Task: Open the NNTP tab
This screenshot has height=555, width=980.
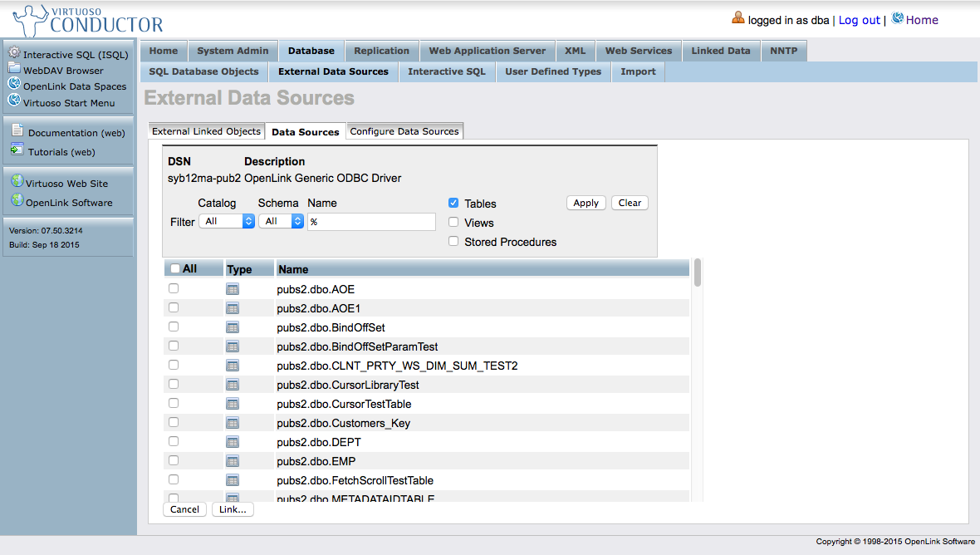Action: tap(784, 51)
